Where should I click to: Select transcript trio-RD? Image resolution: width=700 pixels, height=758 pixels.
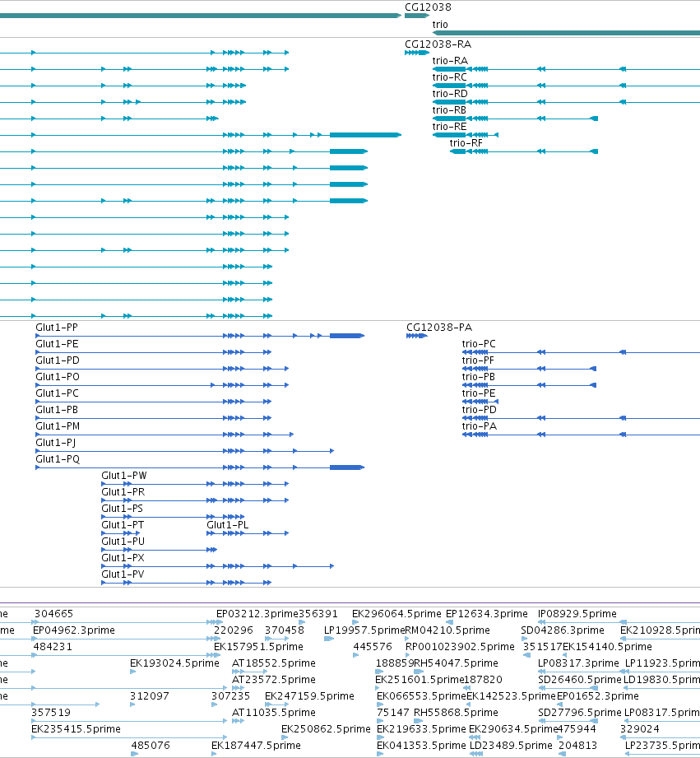pos(450,93)
